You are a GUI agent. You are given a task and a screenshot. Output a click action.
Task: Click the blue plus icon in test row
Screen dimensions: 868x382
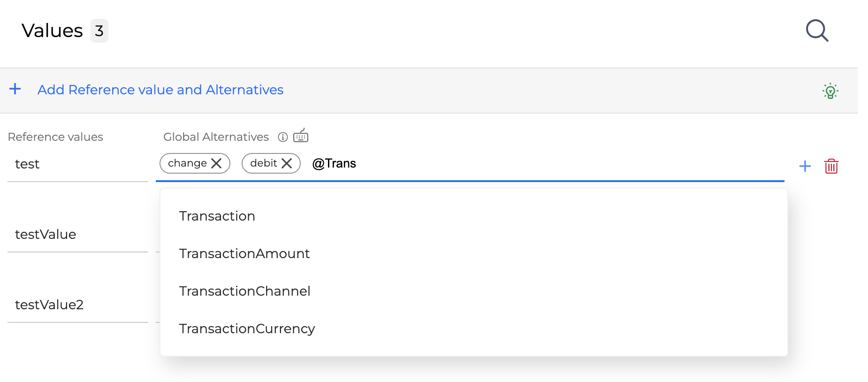click(x=805, y=166)
